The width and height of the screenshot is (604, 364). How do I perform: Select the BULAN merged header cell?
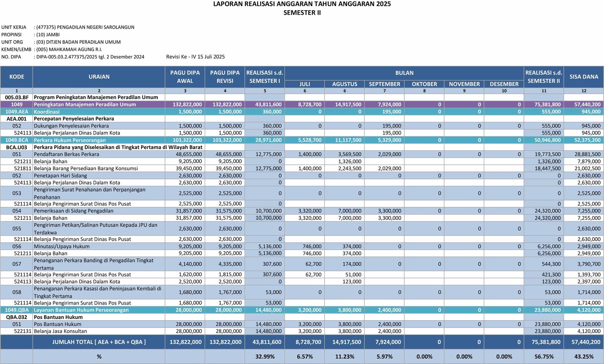tap(404, 73)
